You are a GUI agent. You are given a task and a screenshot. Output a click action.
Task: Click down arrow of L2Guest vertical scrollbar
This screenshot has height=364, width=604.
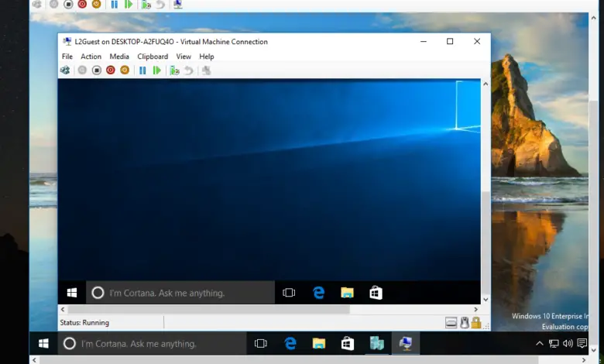click(x=486, y=299)
